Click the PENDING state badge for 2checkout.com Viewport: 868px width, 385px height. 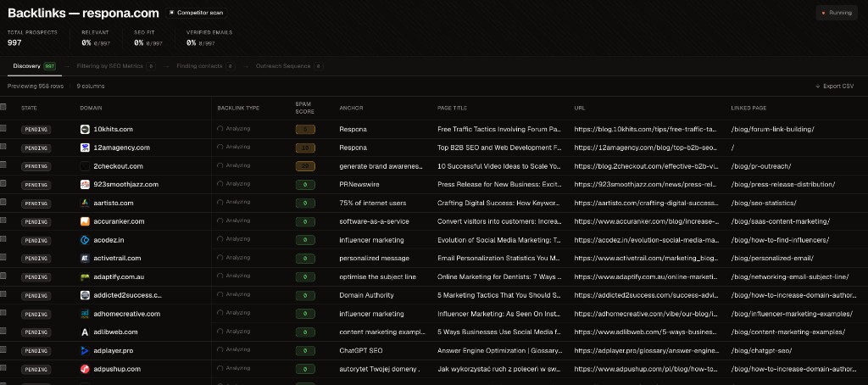click(x=36, y=166)
